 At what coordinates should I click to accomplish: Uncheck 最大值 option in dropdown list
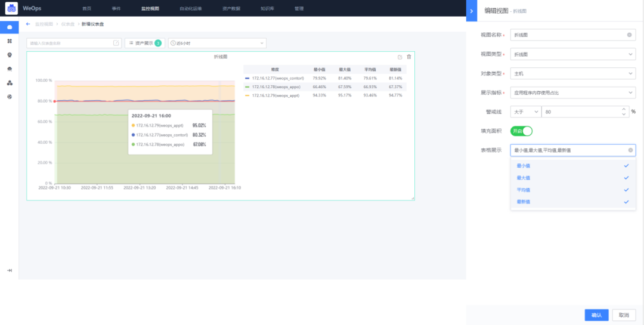[x=574, y=178]
